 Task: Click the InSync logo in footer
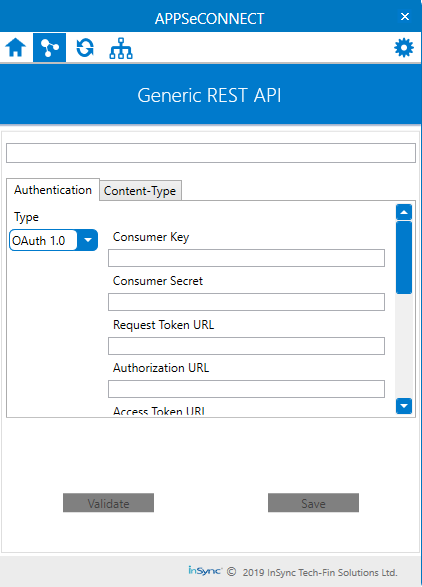(205, 571)
